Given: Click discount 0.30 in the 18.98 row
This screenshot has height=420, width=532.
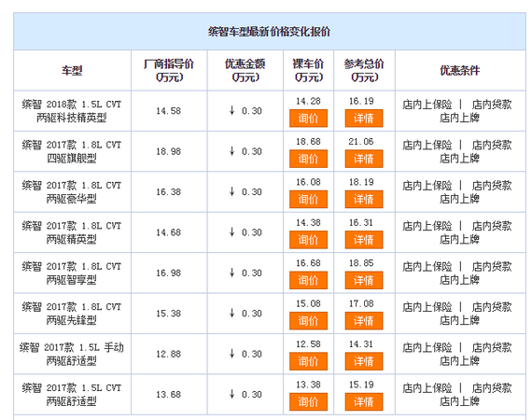Looking at the screenshot, I should [245, 151].
